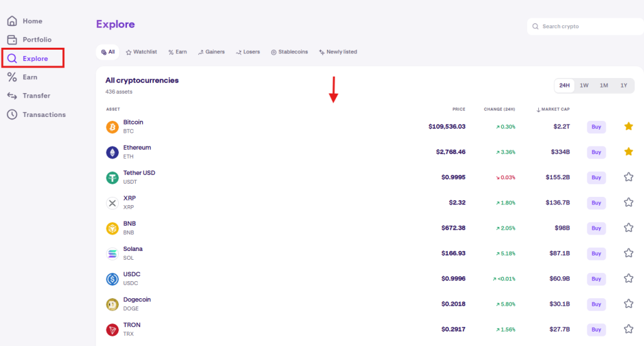The width and height of the screenshot is (644, 346).
Task: Remove Ethereum from watchlist star
Action: (x=628, y=152)
